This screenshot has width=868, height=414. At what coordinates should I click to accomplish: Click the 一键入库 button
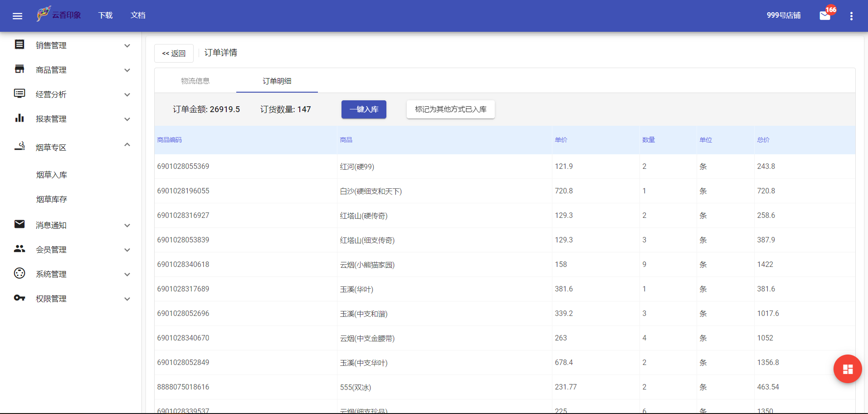coord(363,109)
